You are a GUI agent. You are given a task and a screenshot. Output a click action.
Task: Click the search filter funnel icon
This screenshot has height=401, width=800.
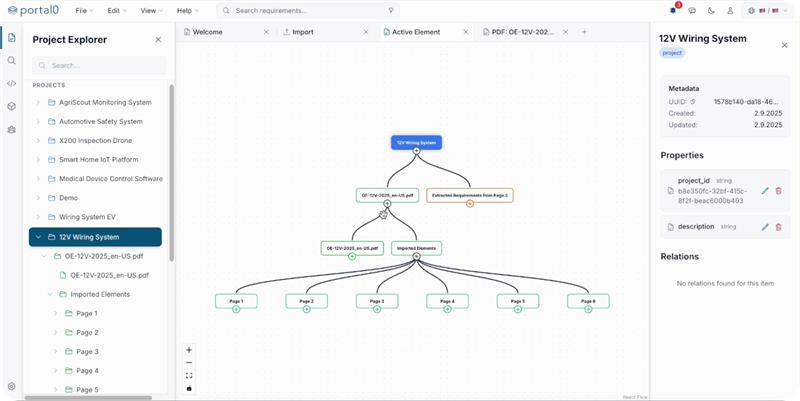tap(391, 11)
